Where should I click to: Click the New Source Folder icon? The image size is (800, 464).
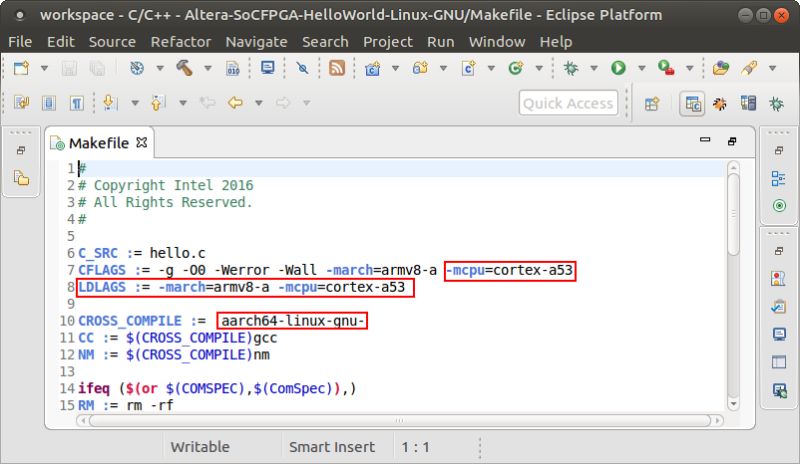pos(420,68)
